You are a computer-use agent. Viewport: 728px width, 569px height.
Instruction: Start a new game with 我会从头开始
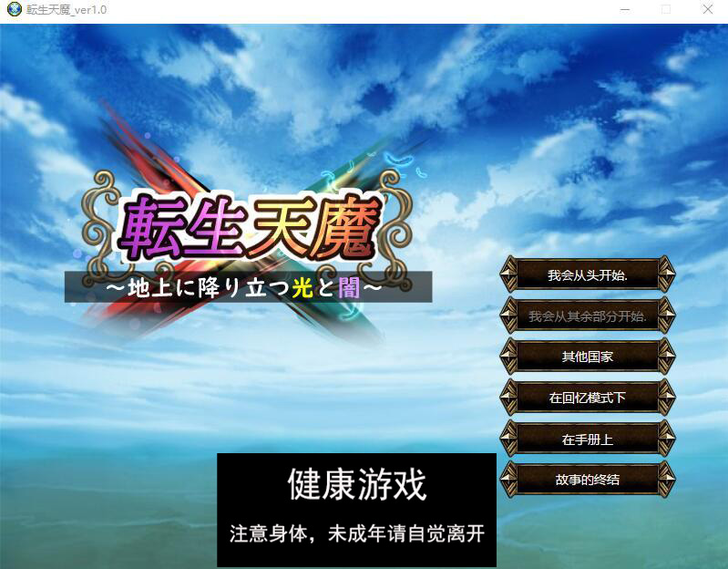(588, 275)
